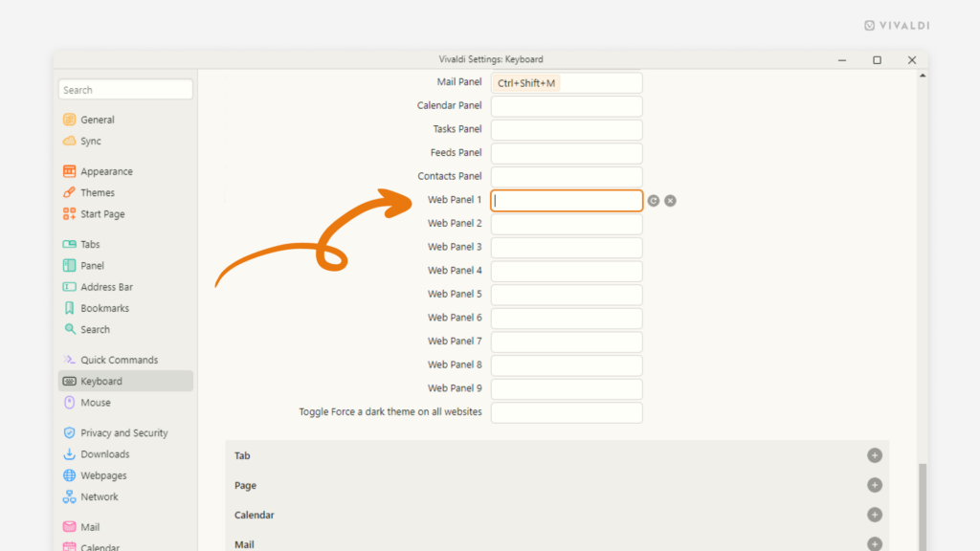Click the Calendar Panel shortcut field
Image resolution: width=980 pixels, height=551 pixels.
(x=567, y=106)
